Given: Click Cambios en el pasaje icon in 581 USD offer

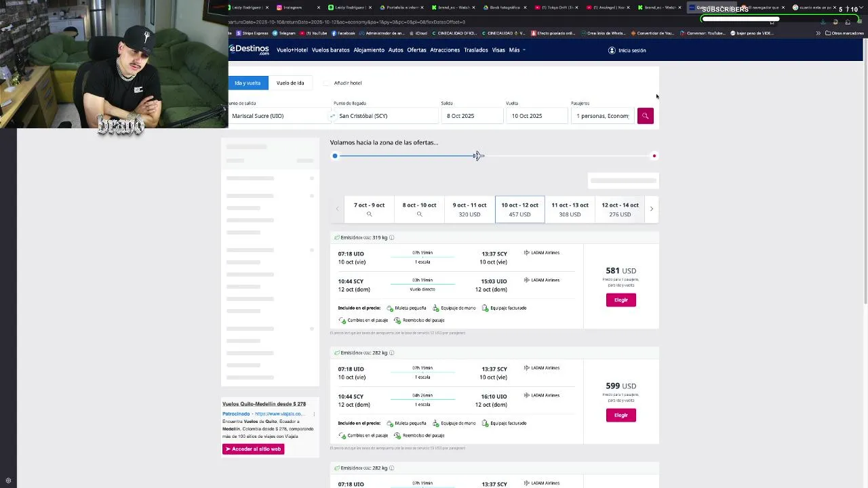Looking at the screenshot, I should coord(342,320).
